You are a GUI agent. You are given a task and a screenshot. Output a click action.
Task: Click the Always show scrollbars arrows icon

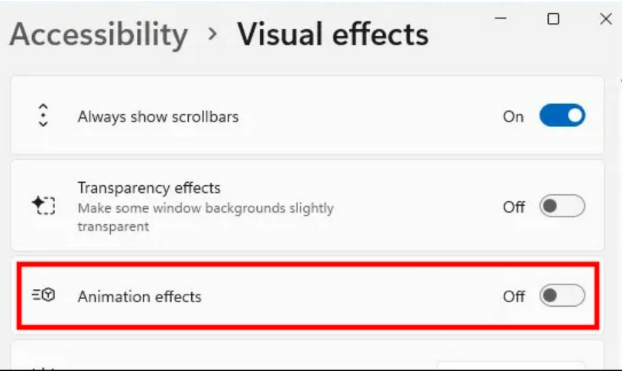[43, 116]
